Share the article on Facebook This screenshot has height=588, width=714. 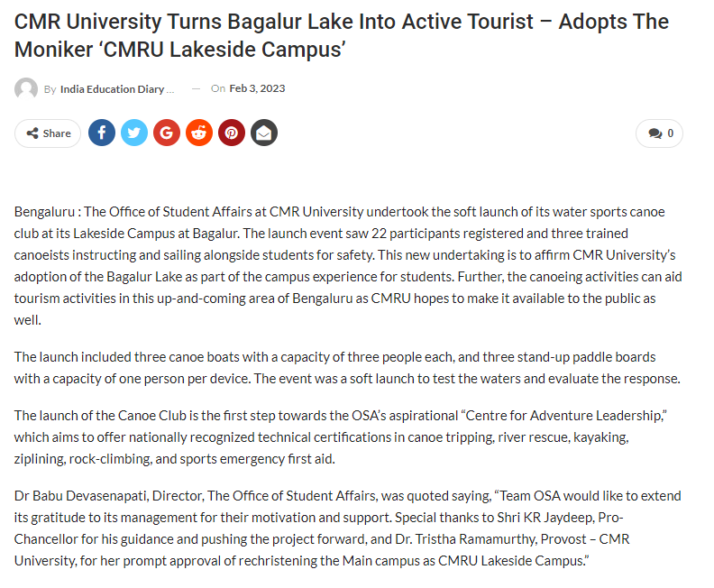click(x=102, y=133)
